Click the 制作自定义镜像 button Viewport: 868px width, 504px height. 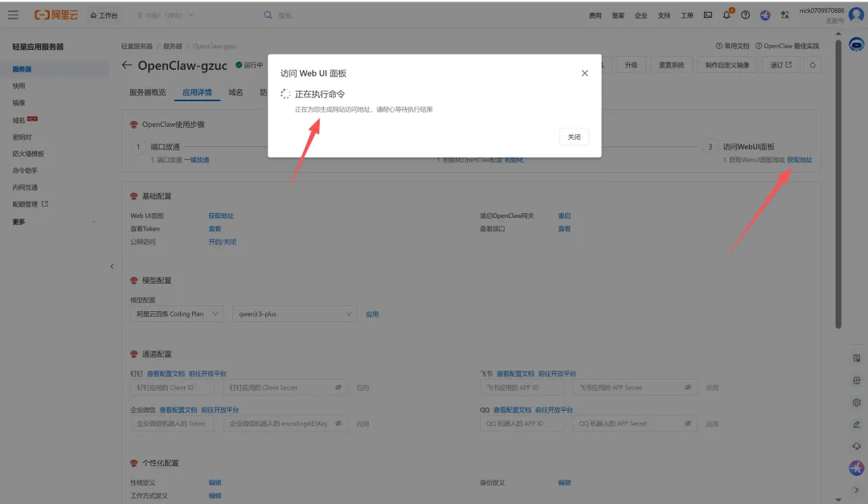coord(727,65)
